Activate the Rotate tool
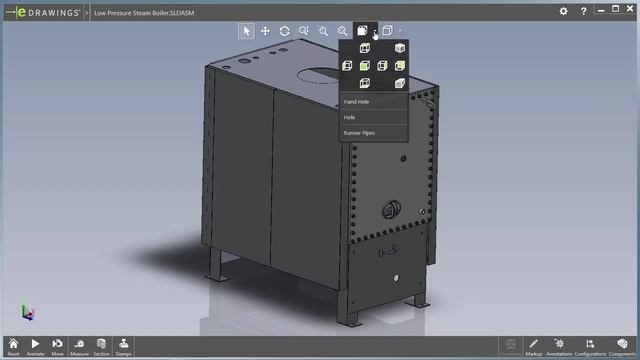The width and height of the screenshot is (640, 360). [x=284, y=31]
